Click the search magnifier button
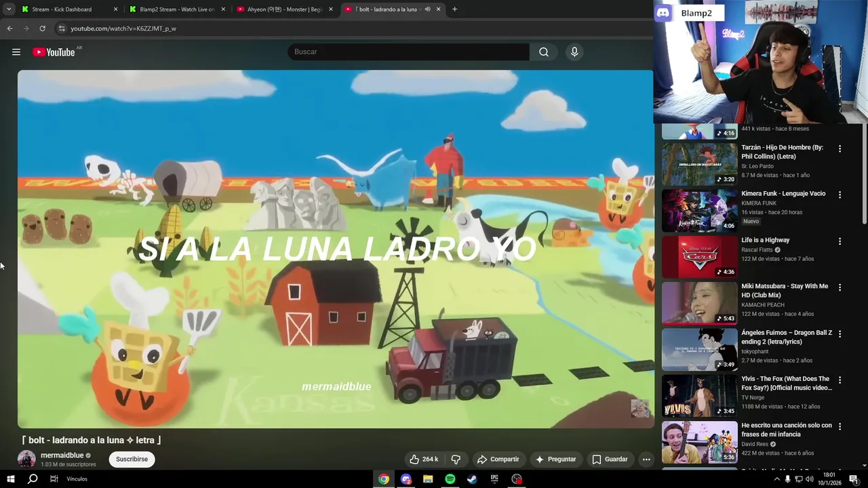 click(544, 52)
